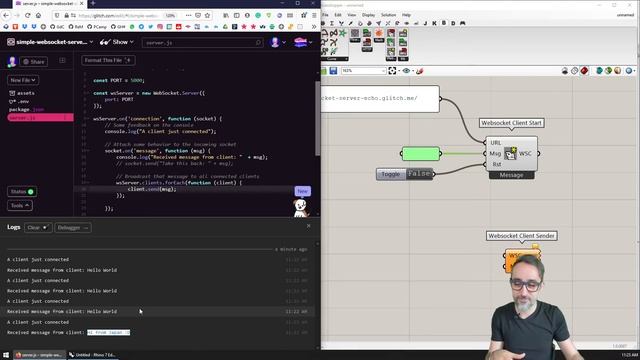
Task: Open the .env file
Action: [19, 101]
